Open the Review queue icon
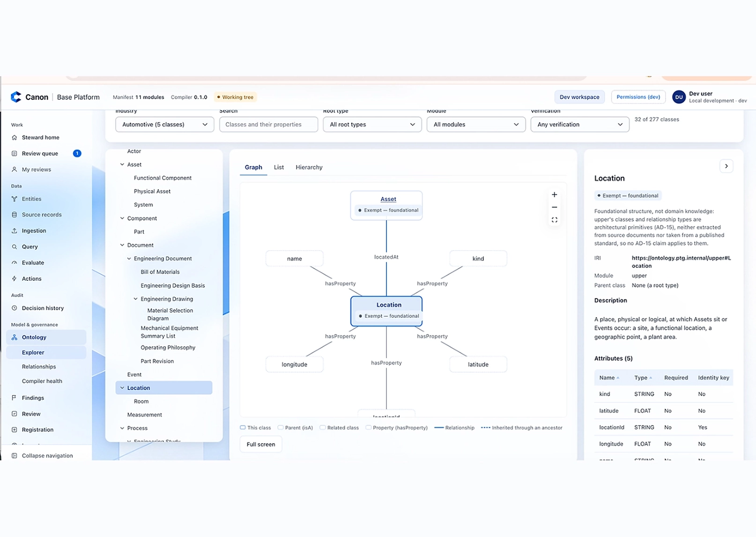Image resolution: width=756 pixels, height=537 pixels. coord(15,153)
